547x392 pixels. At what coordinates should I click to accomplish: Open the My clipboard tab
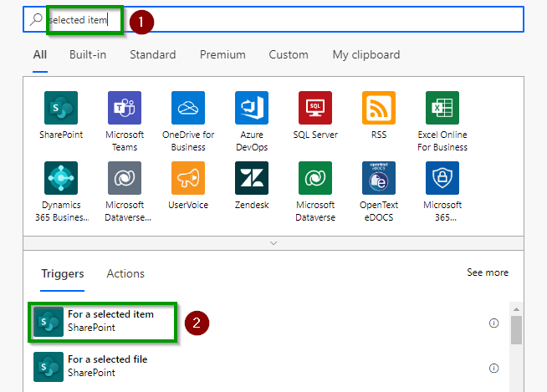click(366, 55)
